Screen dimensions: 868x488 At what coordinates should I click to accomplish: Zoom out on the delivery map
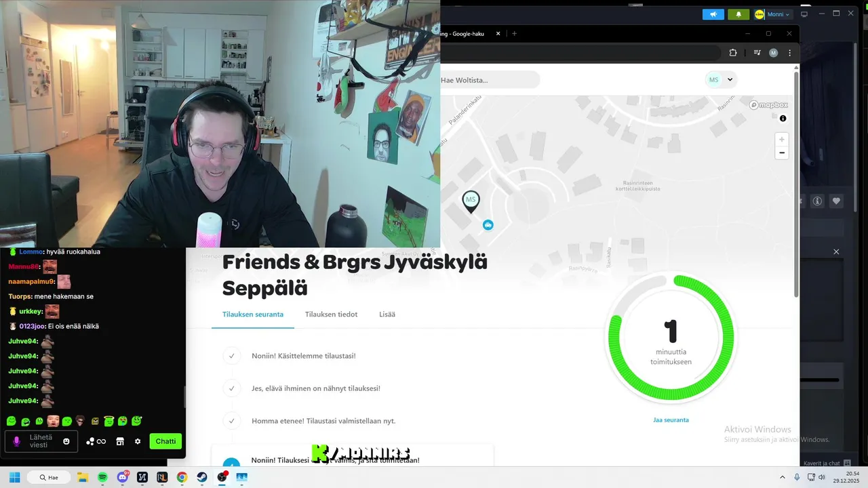point(782,153)
